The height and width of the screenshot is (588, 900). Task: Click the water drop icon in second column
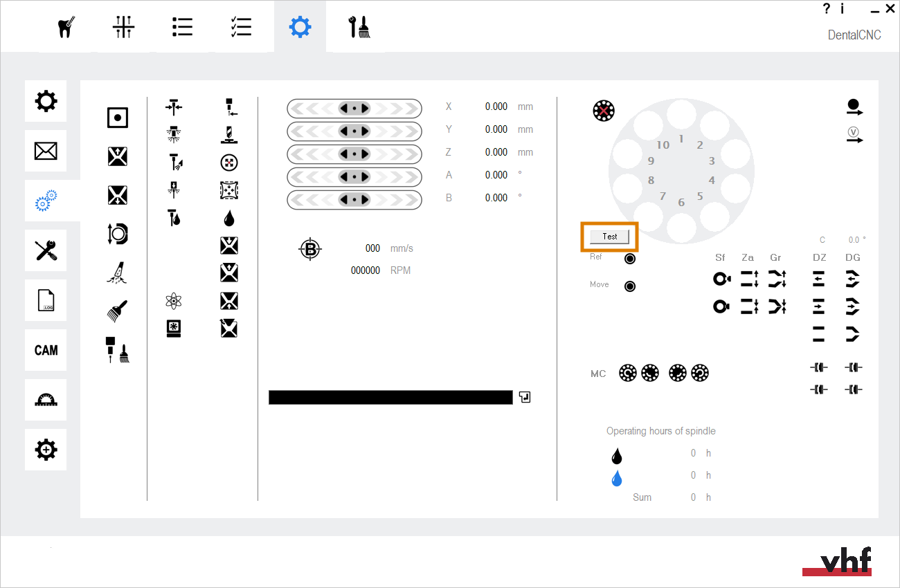point(229,219)
